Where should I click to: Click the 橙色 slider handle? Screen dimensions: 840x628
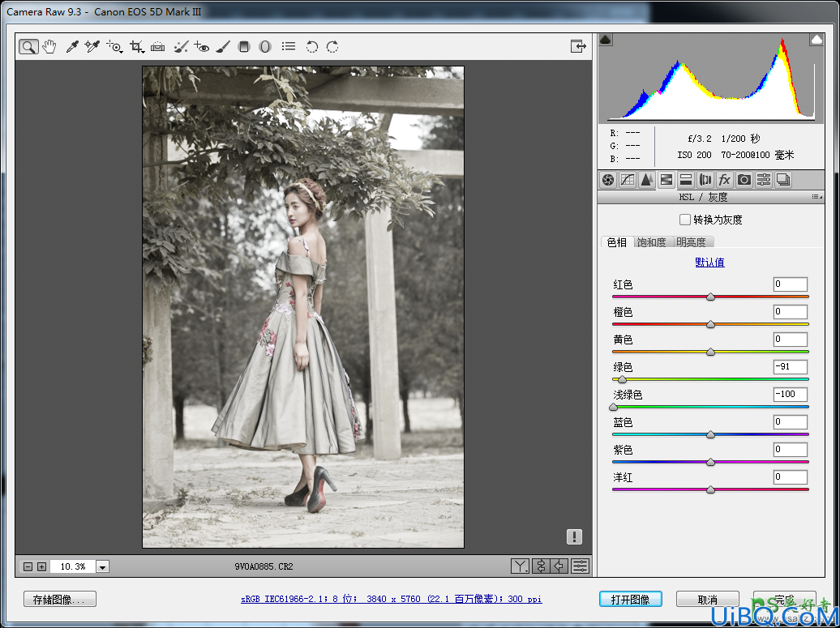[x=710, y=324]
